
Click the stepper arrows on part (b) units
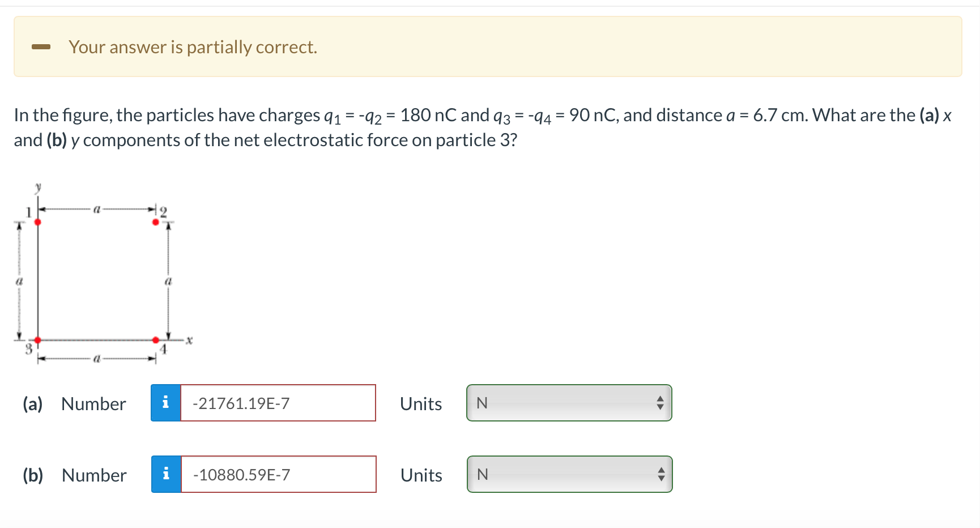661,474
